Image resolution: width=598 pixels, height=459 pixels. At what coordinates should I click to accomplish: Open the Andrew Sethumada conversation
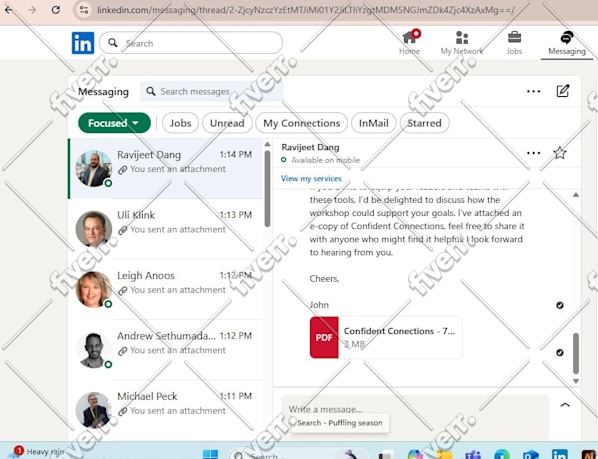pyautogui.click(x=166, y=350)
